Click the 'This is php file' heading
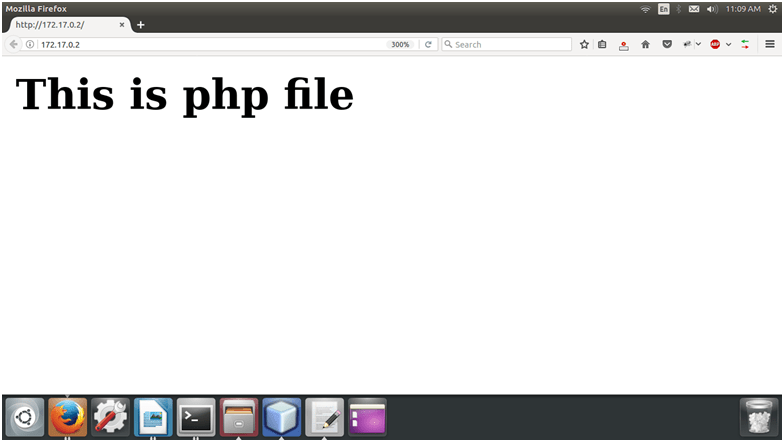 184,95
